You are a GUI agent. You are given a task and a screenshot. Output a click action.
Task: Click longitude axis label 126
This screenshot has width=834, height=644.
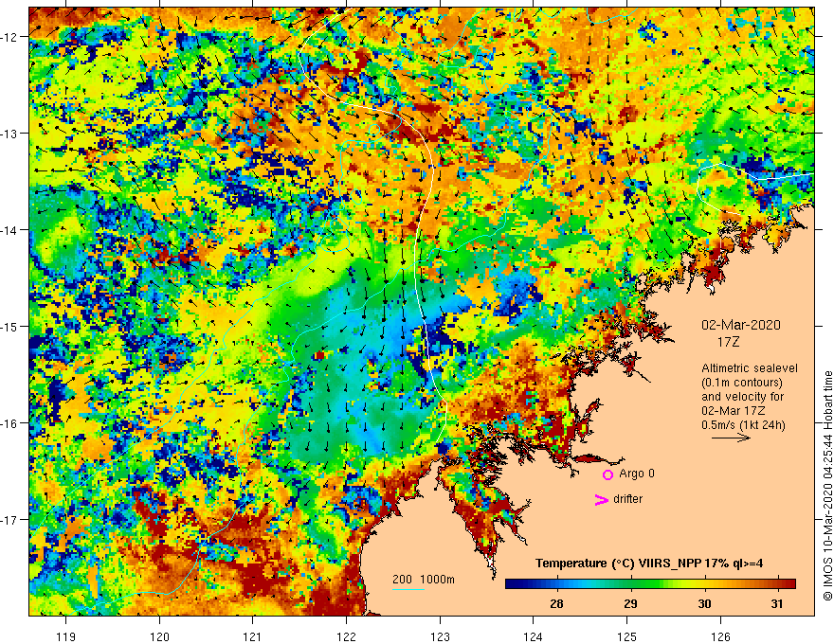point(720,636)
